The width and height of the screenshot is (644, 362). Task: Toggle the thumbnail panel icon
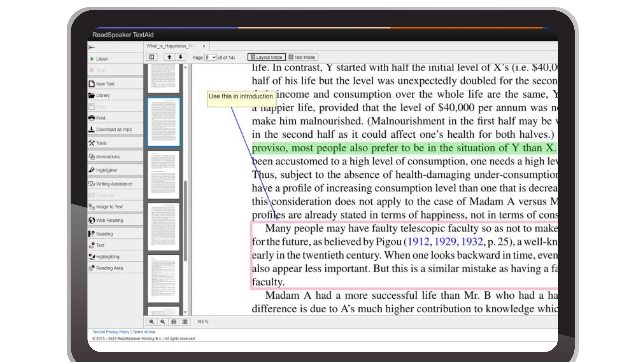coord(152,57)
